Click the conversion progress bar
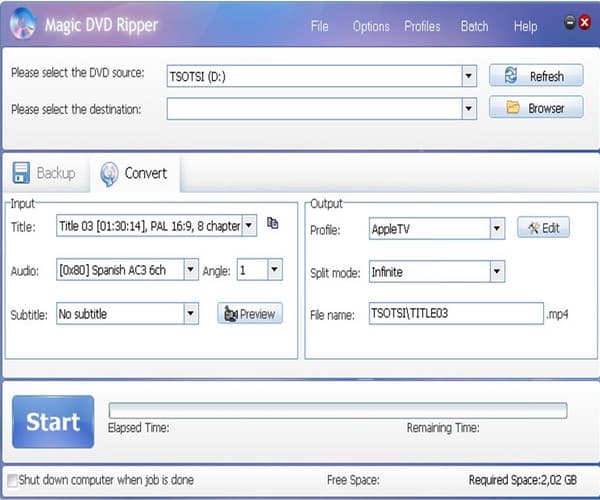Viewport: 600px width, 500px height. pos(338,410)
